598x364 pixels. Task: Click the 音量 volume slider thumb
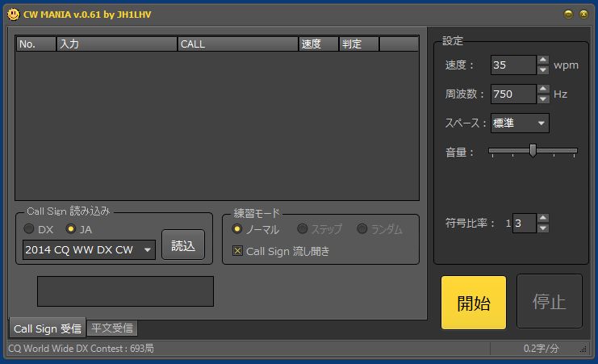pyautogui.click(x=533, y=150)
